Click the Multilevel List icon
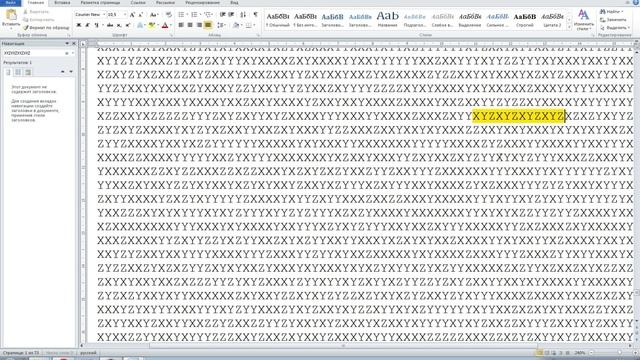Screen dimensions: 640x360 point(209,15)
